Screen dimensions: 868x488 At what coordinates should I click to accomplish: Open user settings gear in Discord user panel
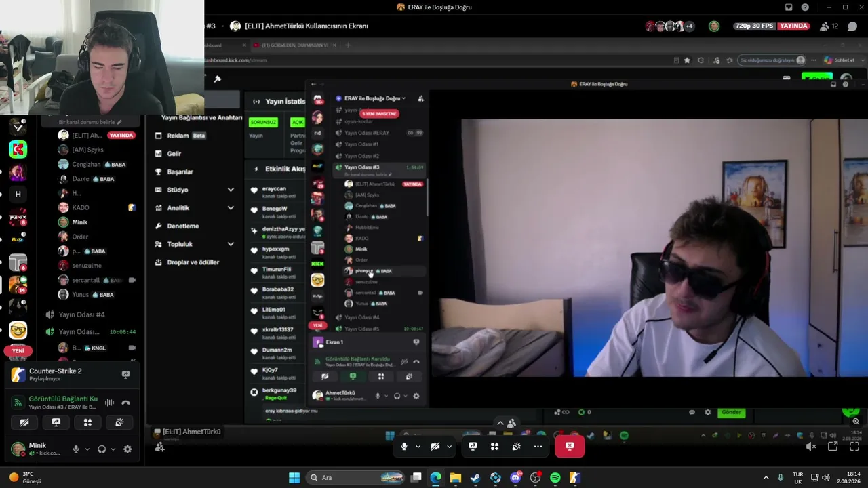(x=127, y=449)
